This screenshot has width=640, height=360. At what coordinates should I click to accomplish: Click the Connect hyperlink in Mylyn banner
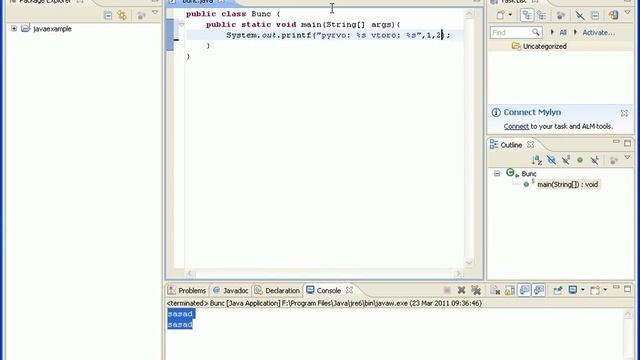pyautogui.click(x=516, y=127)
